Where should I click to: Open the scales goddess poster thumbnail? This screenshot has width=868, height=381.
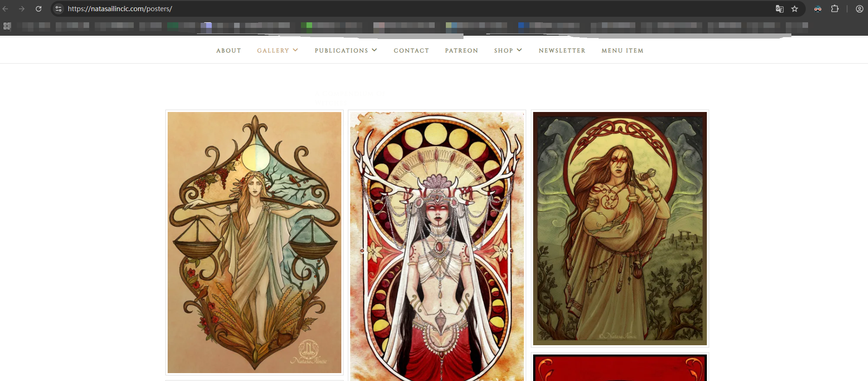coord(255,242)
